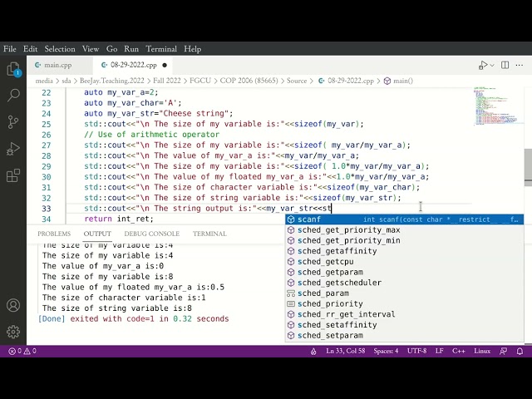Open the Accounts icon in activity bar
The width and height of the screenshot is (532, 399).
click(x=13, y=305)
